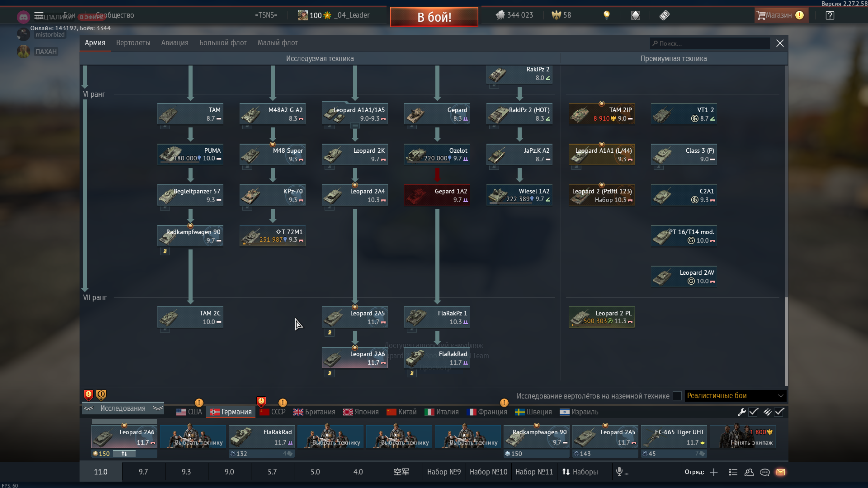
Task: Select the Leopard 2A5 crew slot
Action: (x=605, y=436)
